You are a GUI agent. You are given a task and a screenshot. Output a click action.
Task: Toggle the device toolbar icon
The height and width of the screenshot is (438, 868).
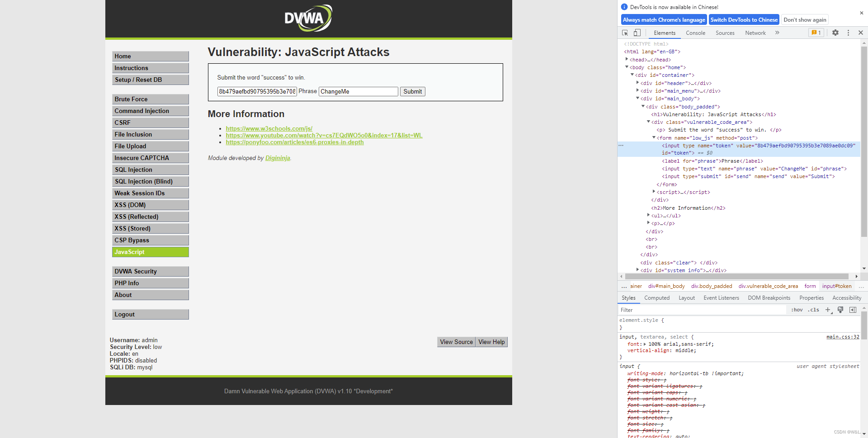(x=637, y=33)
